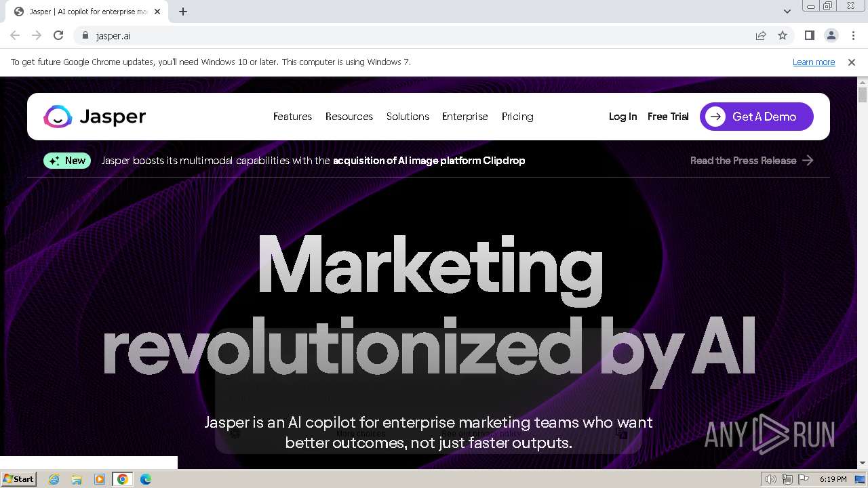Open the Features menu
Viewport: 868px width, 488px height.
[x=292, y=117]
